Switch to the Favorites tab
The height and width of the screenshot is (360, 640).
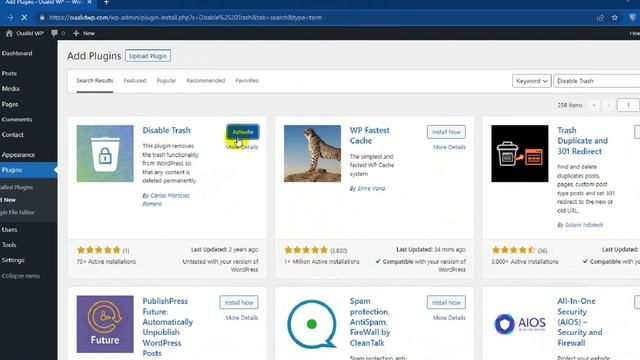tap(247, 80)
